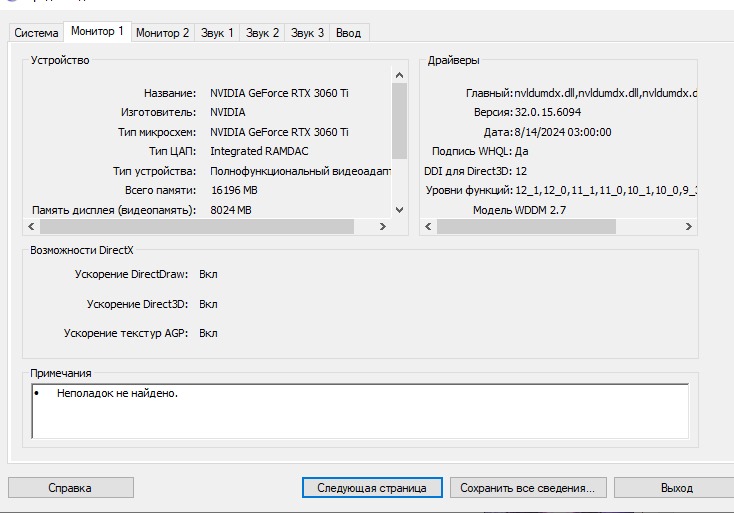Click device type value 'Полнофункциональный видеоадапт'
The image size is (734, 513).
pos(300,171)
